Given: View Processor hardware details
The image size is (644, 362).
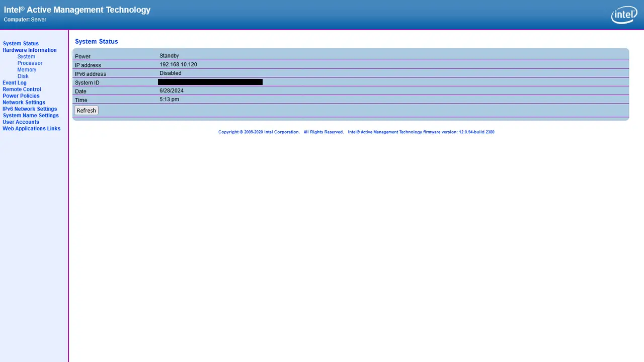Looking at the screenshot, I should tap(30, 63).
